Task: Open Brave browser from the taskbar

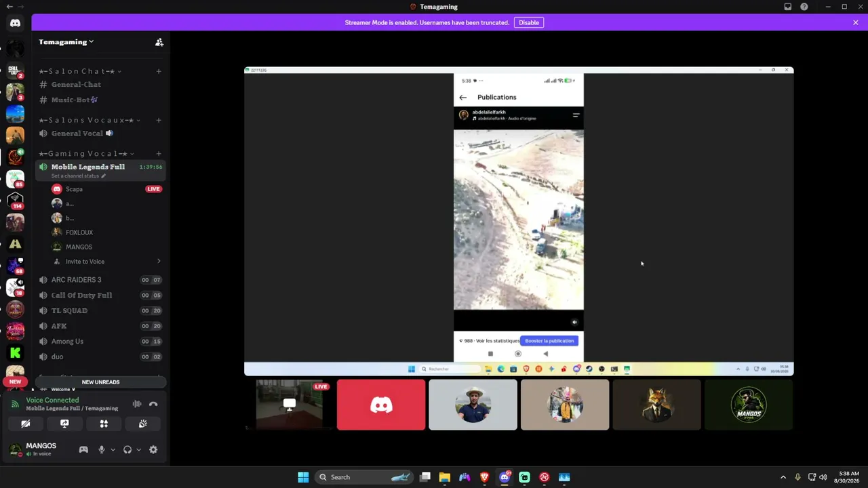Action: (x=485, y=477)
